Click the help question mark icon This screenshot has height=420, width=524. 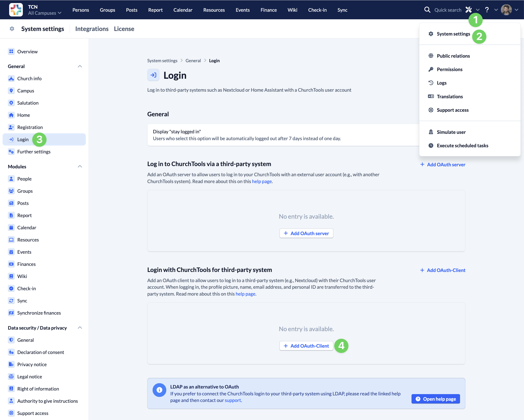[487, 10]
